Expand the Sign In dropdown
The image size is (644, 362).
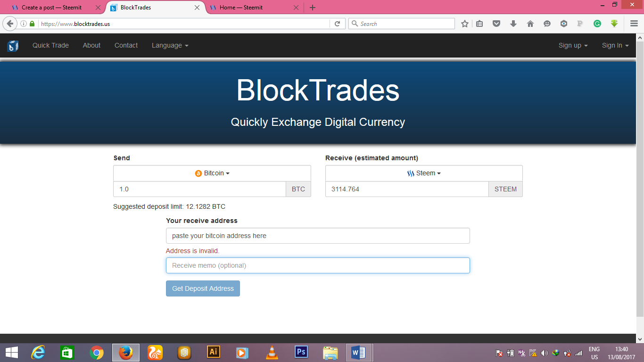615,45
